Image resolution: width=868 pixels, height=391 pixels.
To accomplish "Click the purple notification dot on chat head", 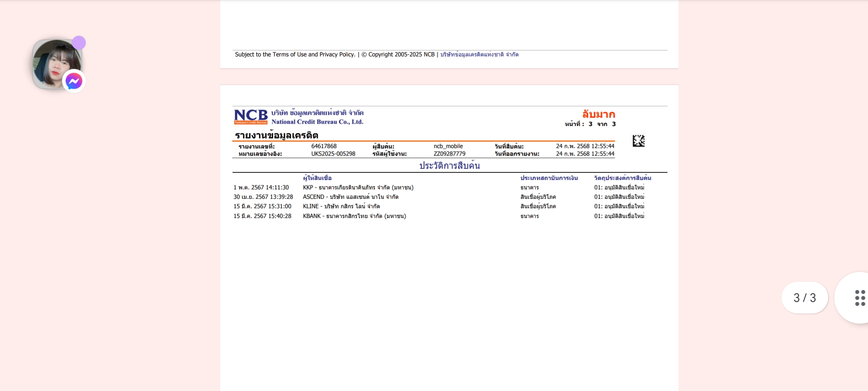I will point(79,43).
